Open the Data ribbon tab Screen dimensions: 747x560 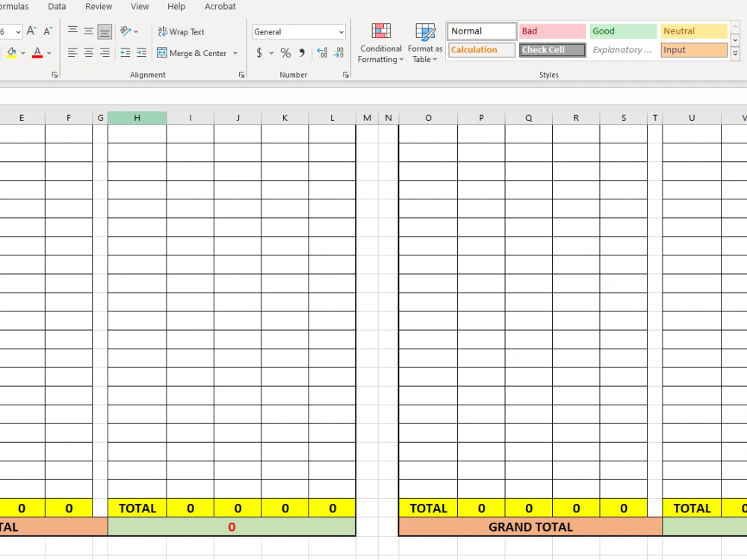57,7
